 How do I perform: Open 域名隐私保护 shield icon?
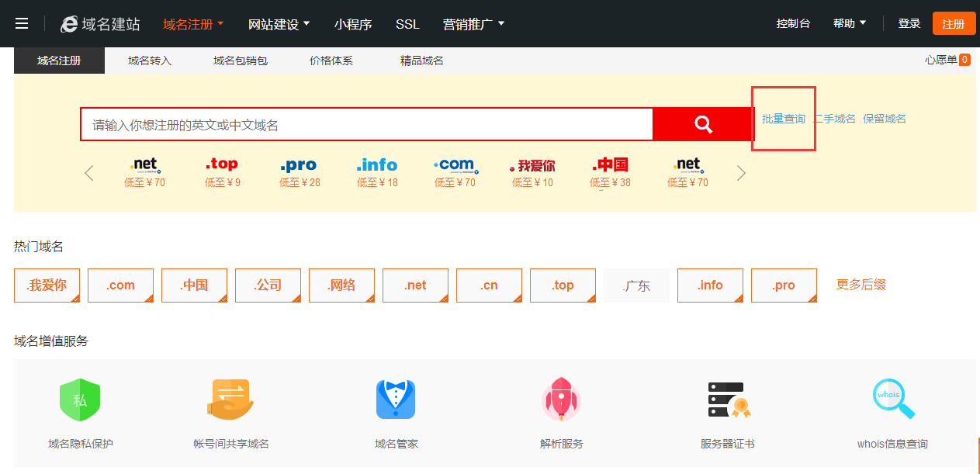80,400
